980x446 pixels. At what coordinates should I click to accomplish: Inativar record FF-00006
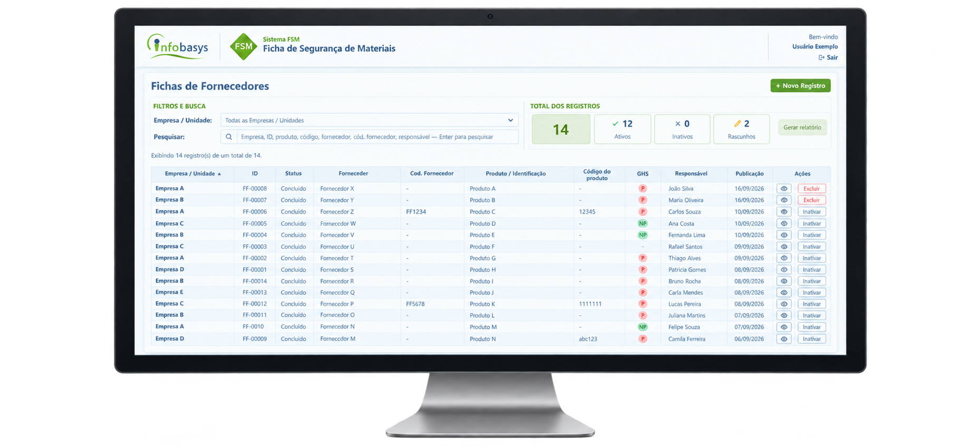pyautogui.click(x=812, y=212)
